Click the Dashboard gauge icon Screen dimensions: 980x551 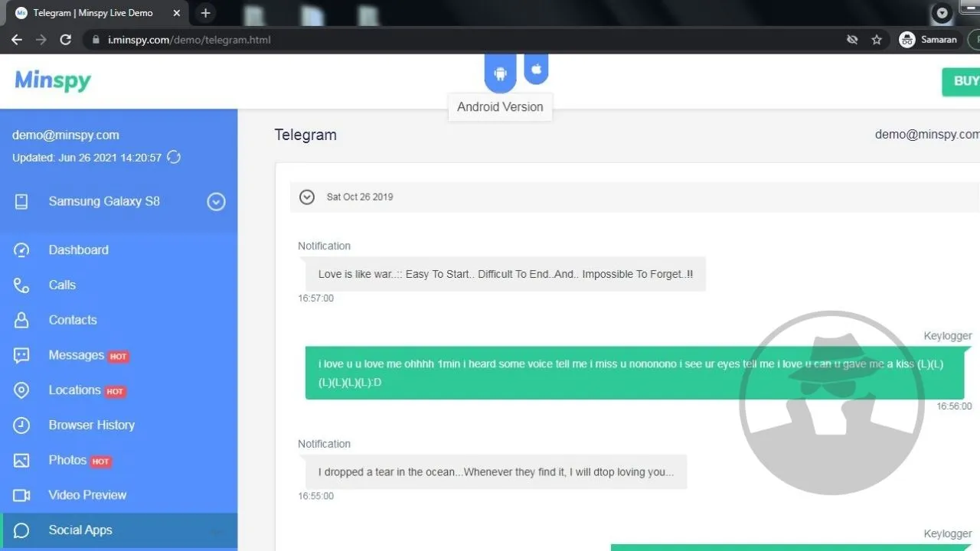click(x=21, y=250)
